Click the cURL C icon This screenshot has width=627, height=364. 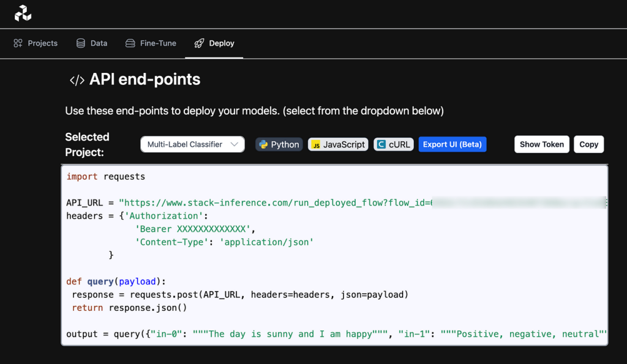click(381, 145)
